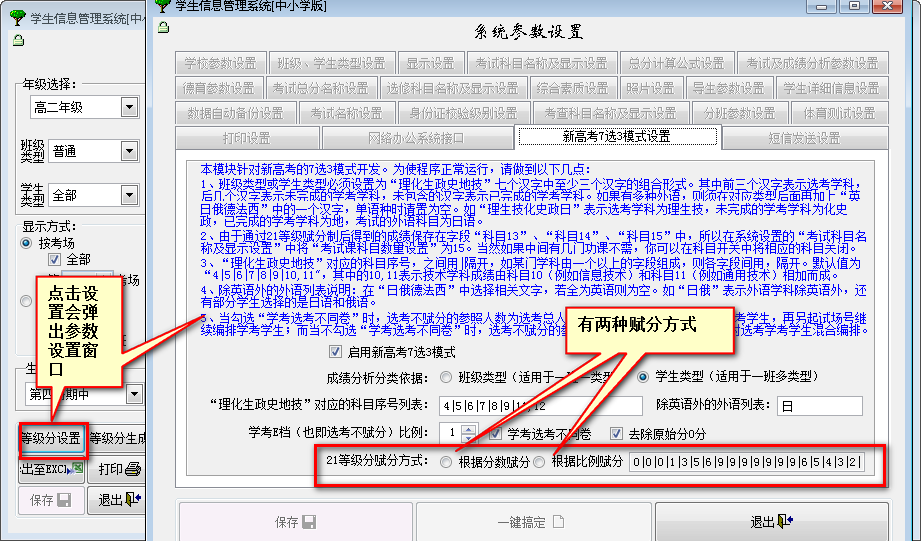Click 退出 in the bottom-left panel

(117, 500)
